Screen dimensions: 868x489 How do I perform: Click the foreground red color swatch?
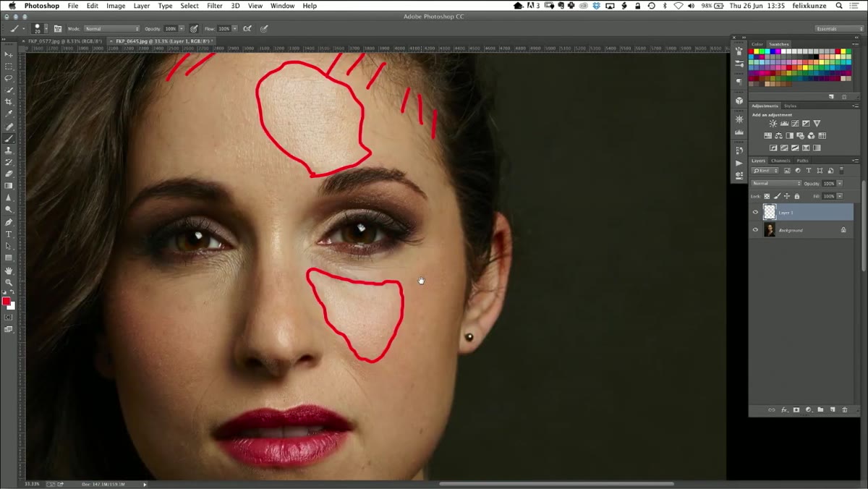point(7,301)
